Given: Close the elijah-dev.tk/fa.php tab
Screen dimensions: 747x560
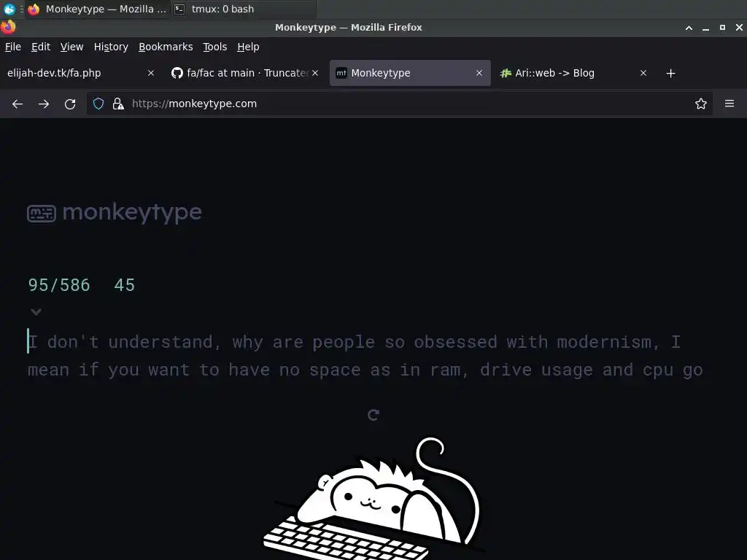Looking at the screenshot, I should (x=151, y=73).
